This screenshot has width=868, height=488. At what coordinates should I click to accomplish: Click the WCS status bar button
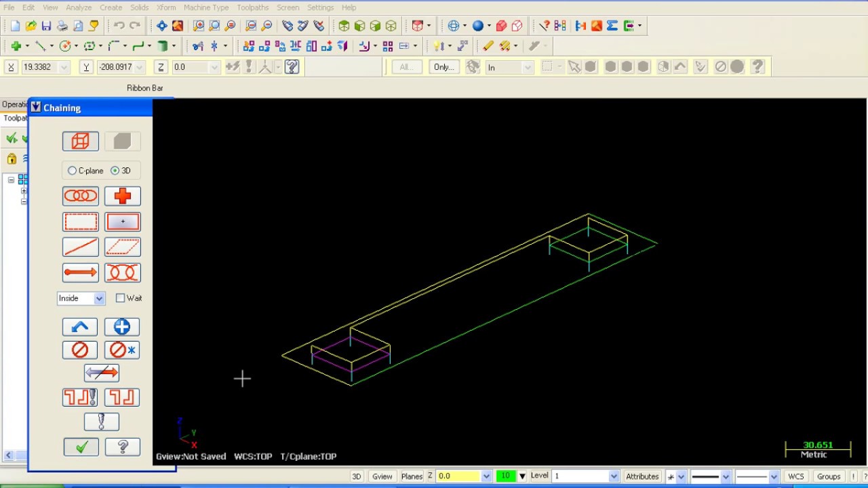coord(796,476)
